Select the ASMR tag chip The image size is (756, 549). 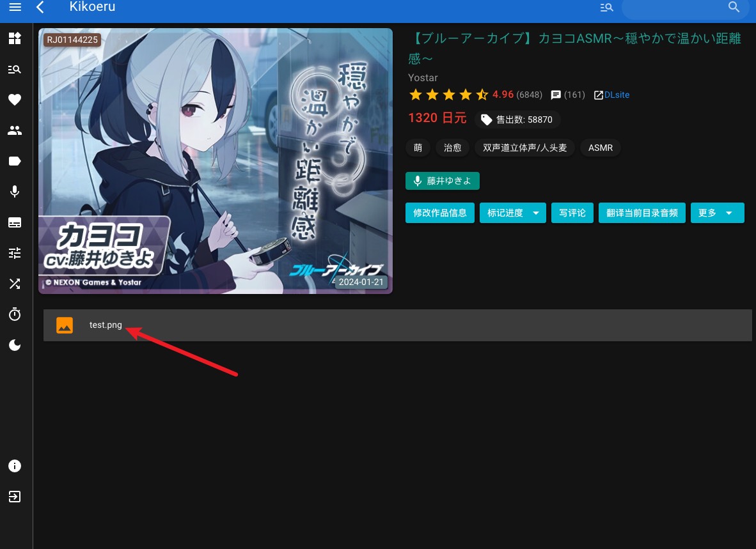[600, 148]
